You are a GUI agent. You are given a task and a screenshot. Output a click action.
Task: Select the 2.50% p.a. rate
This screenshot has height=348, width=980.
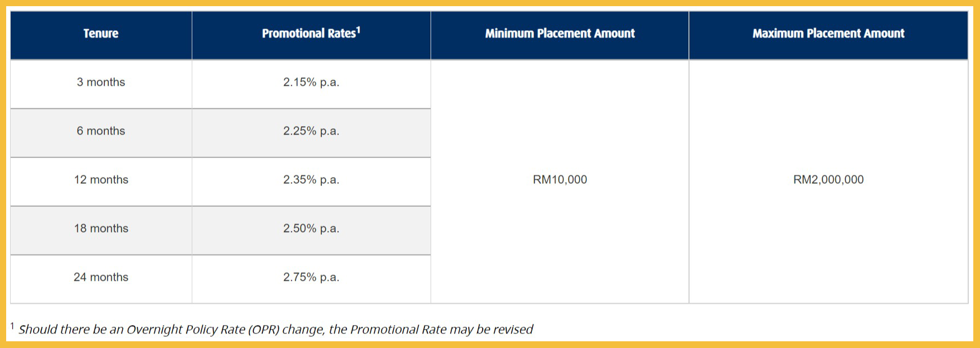click(311, 229)
